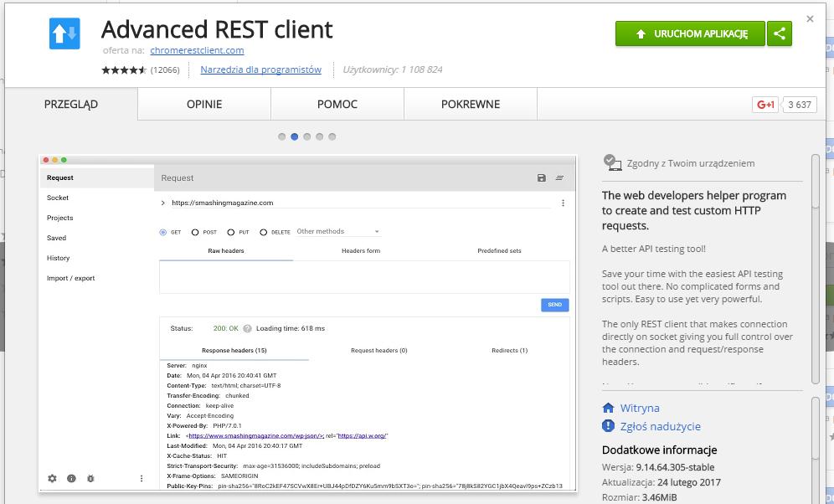Open the POMOC tab
This screenshot has height=504, width=834.
[337, 104]
